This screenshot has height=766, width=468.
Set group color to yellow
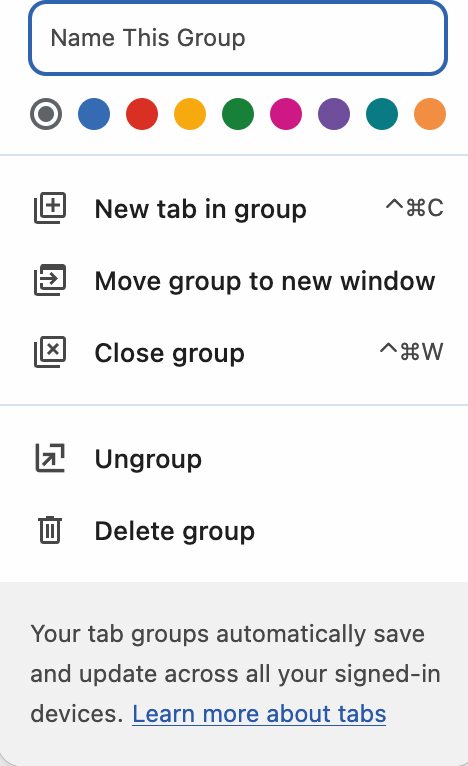(190, 114)
